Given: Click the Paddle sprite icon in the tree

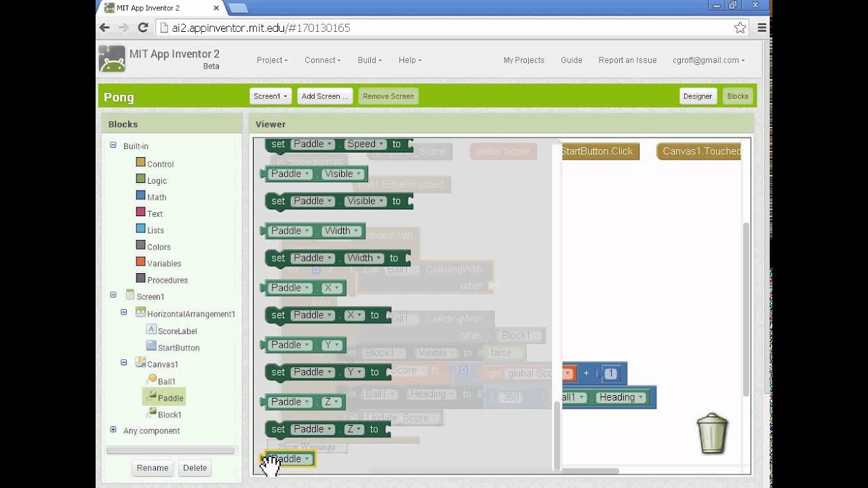Looking at the screenshot, I should click(x=151, y=396).
